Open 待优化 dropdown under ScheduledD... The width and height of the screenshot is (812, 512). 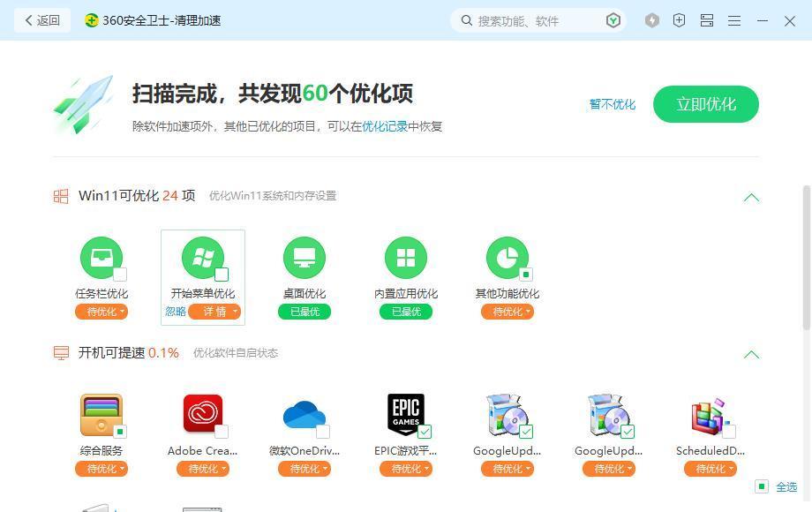[710, 469]
